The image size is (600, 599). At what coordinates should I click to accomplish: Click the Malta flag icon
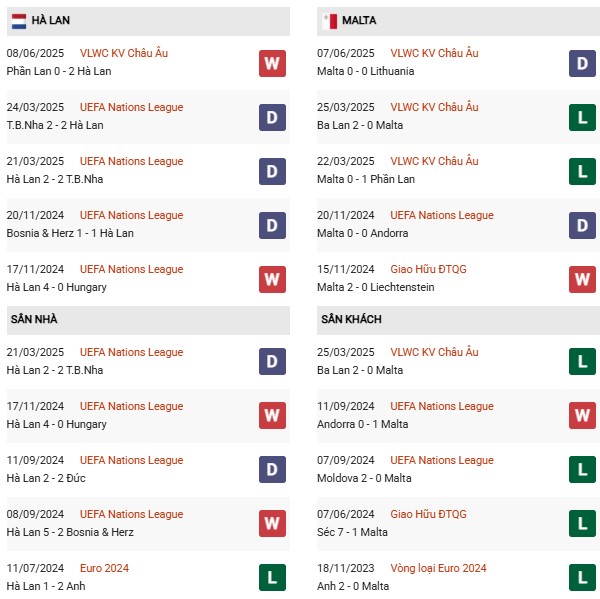pyautogui.click(x=329, y=21)
